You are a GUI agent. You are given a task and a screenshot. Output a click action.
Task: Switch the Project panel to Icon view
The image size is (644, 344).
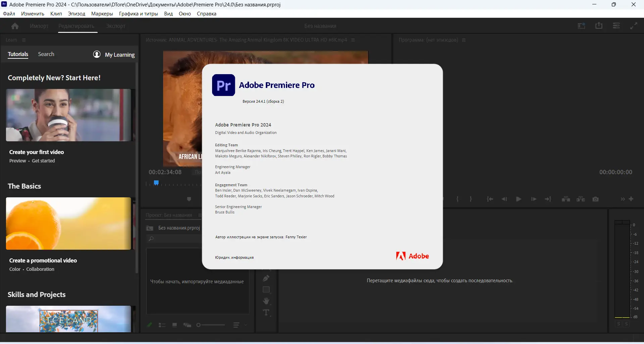click(175, 325)
